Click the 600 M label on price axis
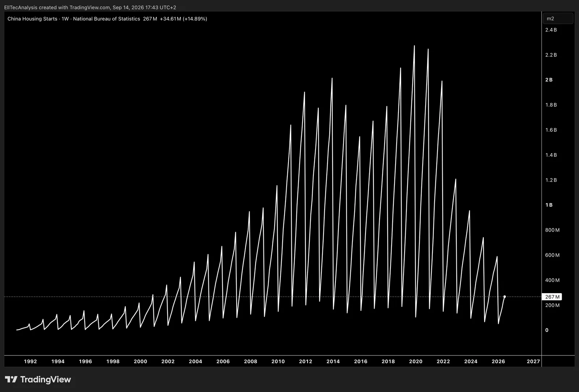Viewport: 579px width, 392px height. pyautogui.click(x=552, y=255)
